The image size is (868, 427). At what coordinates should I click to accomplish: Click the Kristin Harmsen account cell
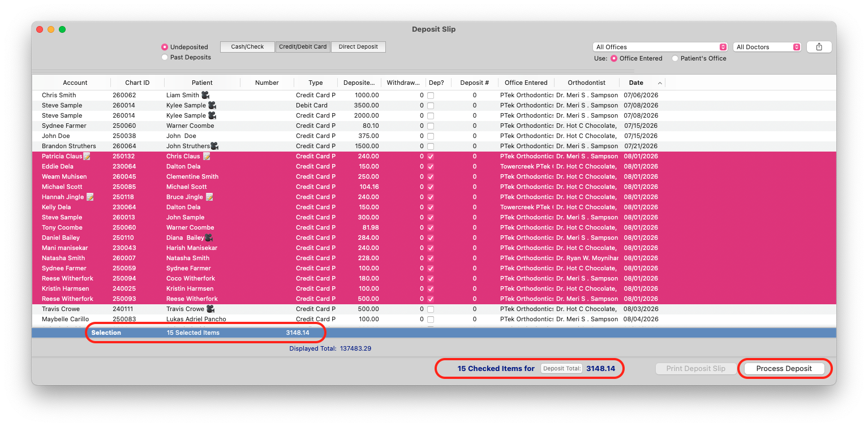pos(65,288)
